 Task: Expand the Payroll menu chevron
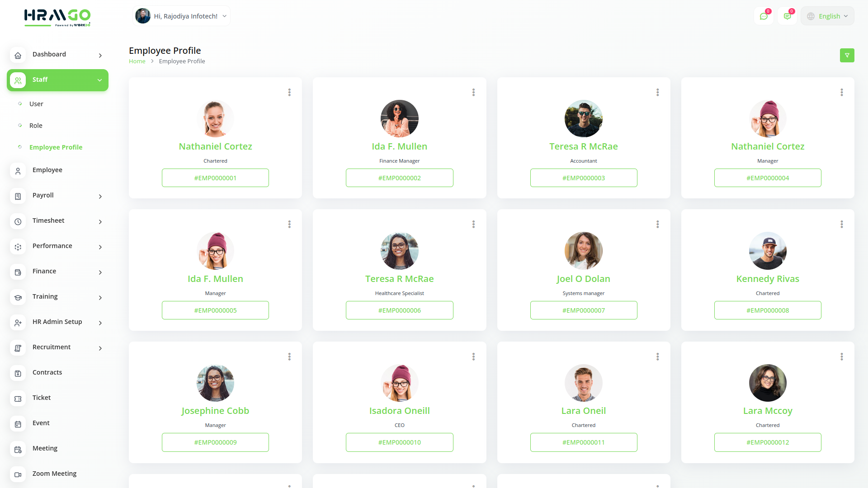(100, 196)
